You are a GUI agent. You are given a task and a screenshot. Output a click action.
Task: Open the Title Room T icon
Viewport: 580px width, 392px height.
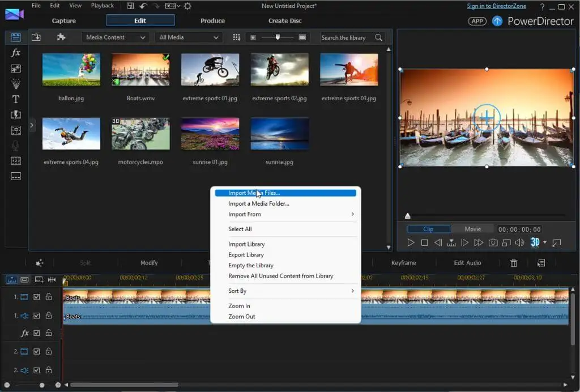click(16, 99)
